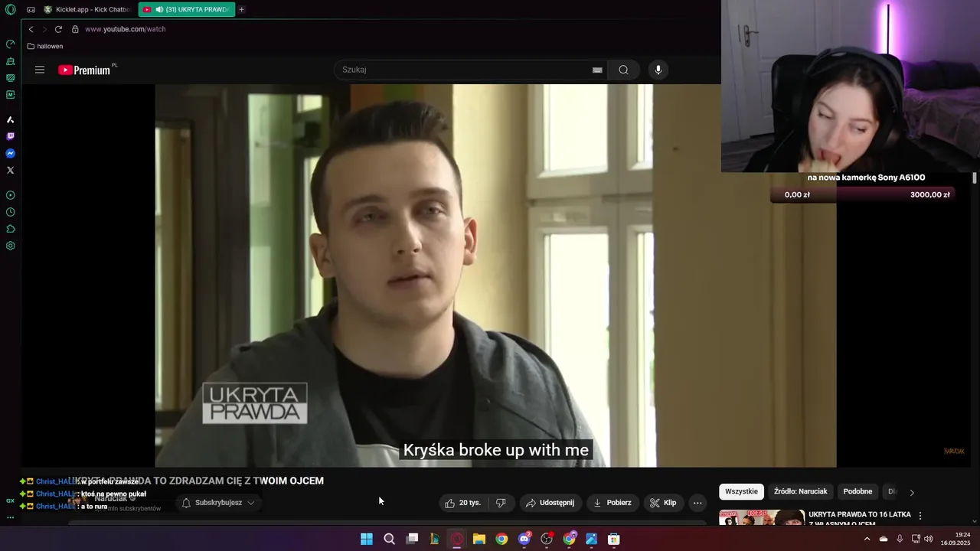Select the Podobne filter chip
Viewport: 980px width, 551px height.
(x=857, y=491)
